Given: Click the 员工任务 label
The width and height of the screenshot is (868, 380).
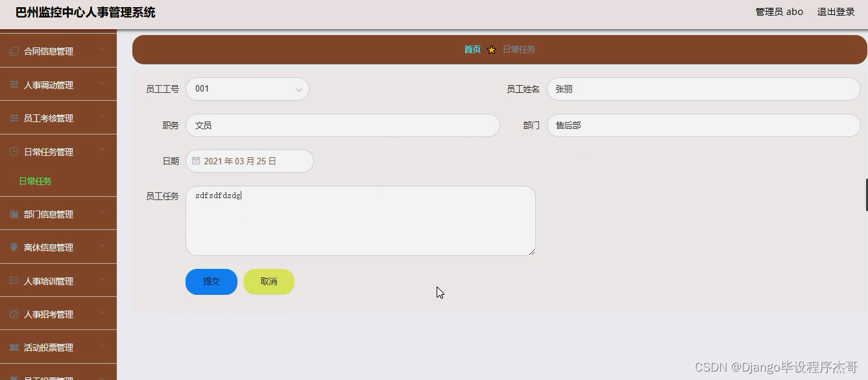Looking at the screenshot, I should tap(162, 196).
